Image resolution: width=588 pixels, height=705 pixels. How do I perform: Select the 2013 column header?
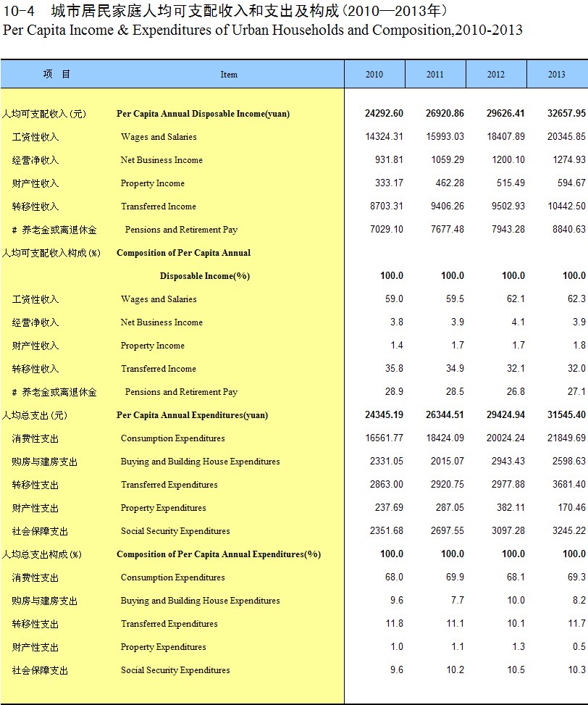point(557,75)
